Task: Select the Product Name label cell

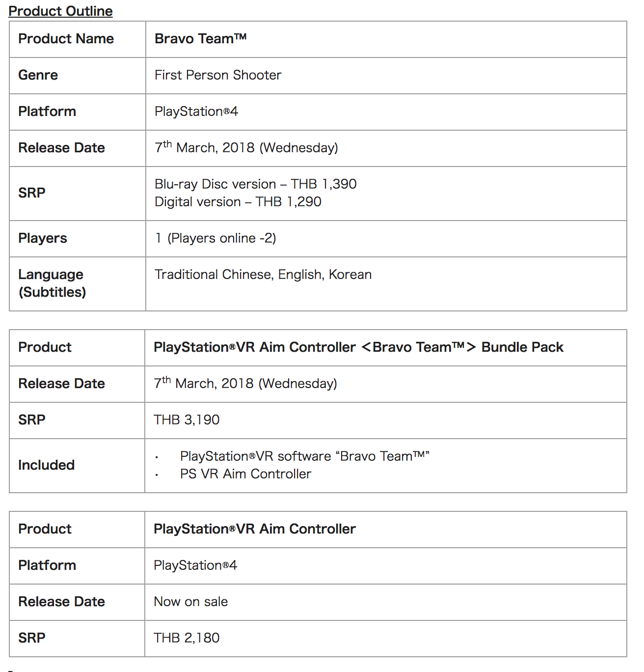Action: tap(66, 39)
